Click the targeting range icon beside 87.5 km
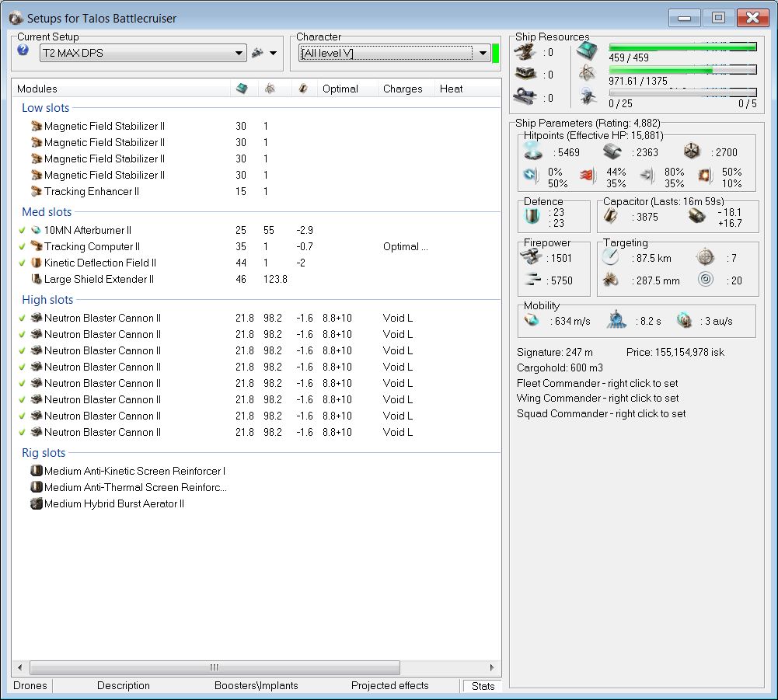This screenshot has width=778, height=700. (610, 257)
